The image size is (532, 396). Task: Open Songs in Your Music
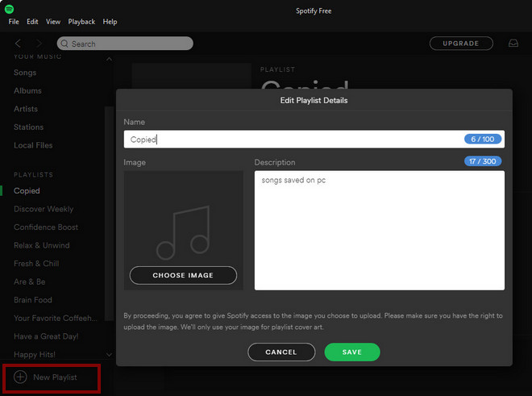click(x=25, y=73)
